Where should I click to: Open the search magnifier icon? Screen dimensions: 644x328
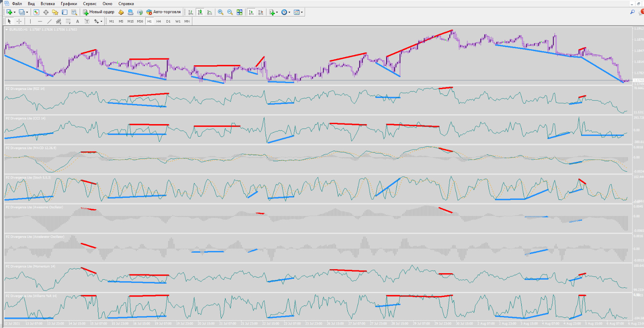coord(632,12)
